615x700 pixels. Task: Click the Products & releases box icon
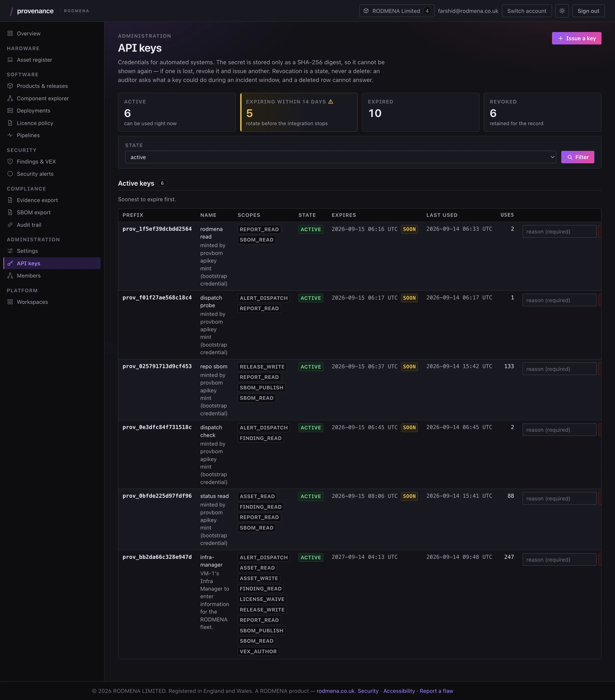[10, 86]
